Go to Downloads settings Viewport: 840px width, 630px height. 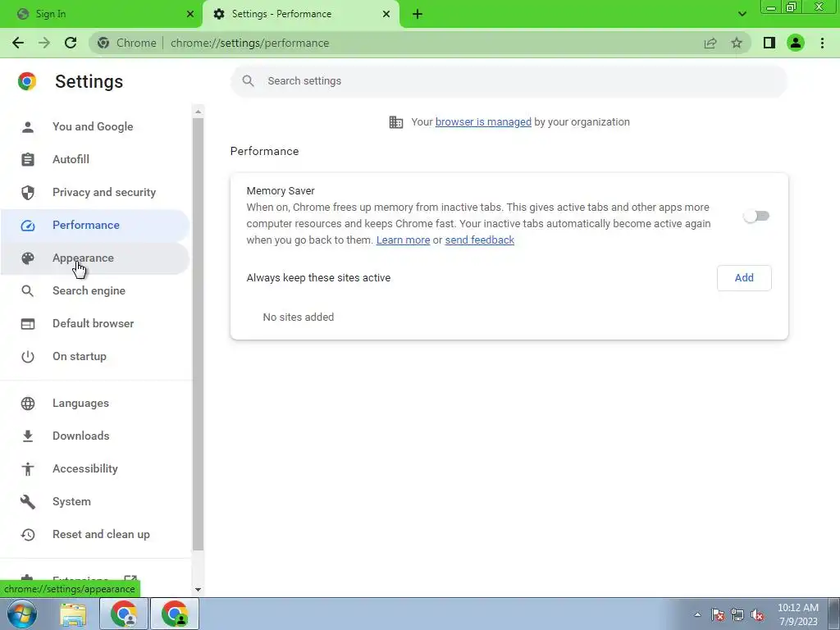pos(95,436)
